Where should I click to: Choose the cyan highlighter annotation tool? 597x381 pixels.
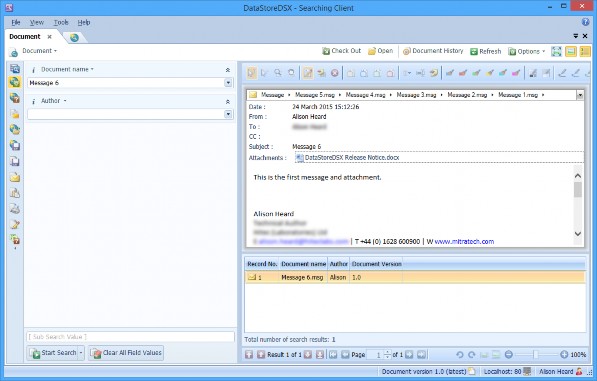503,73
